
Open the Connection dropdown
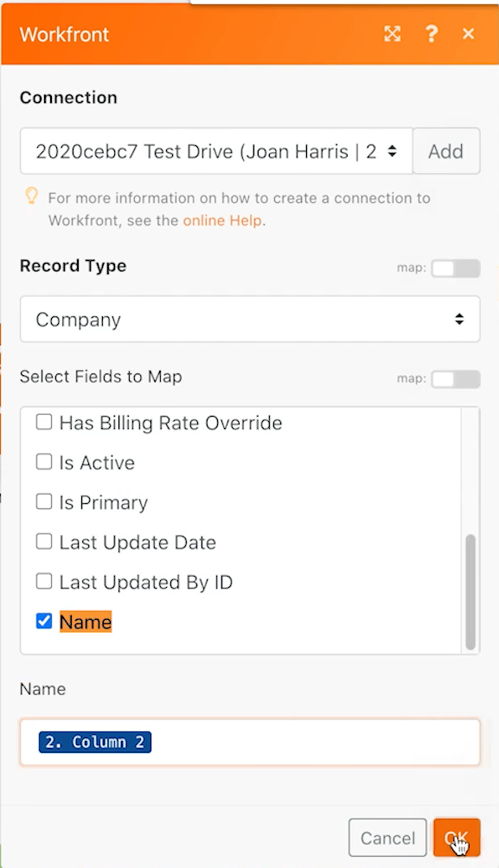[x=216, y=151]
